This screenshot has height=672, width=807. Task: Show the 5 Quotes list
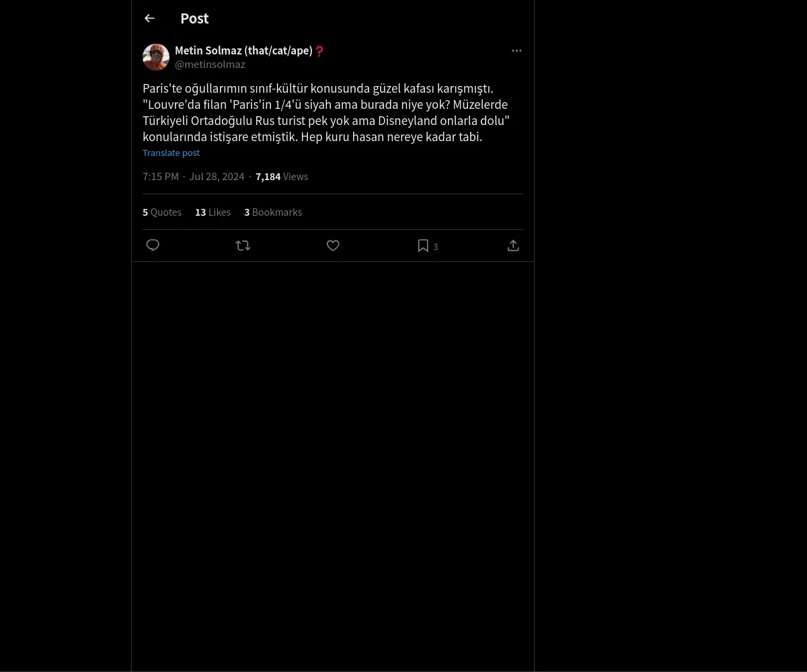point(162,212)
